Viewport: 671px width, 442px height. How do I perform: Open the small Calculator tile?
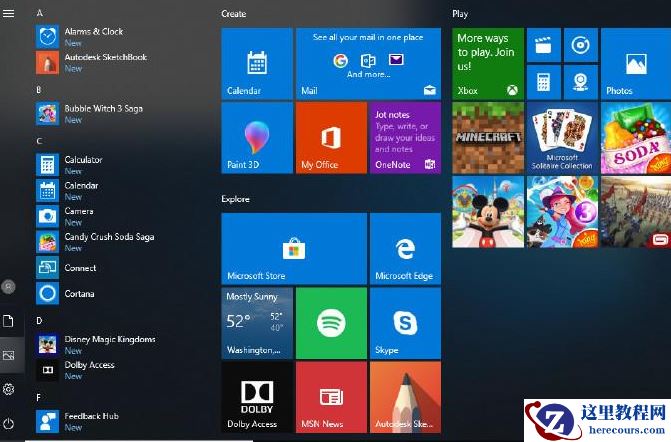543,82
